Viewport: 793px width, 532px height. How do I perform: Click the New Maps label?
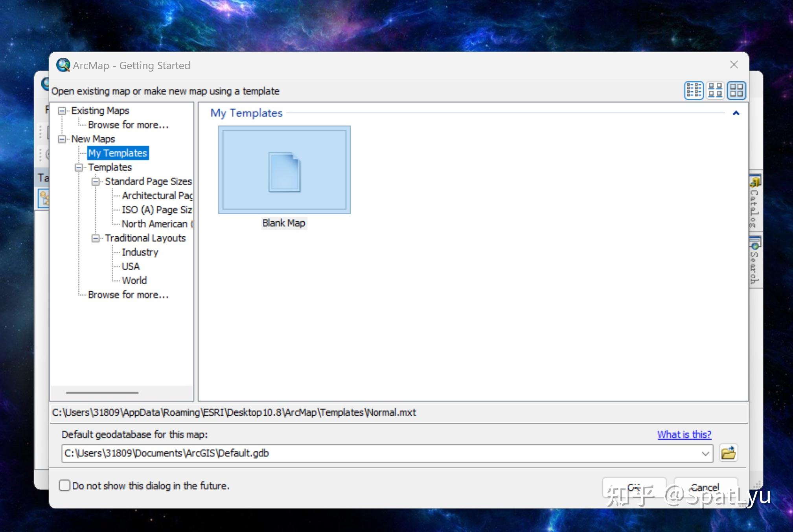93,139
